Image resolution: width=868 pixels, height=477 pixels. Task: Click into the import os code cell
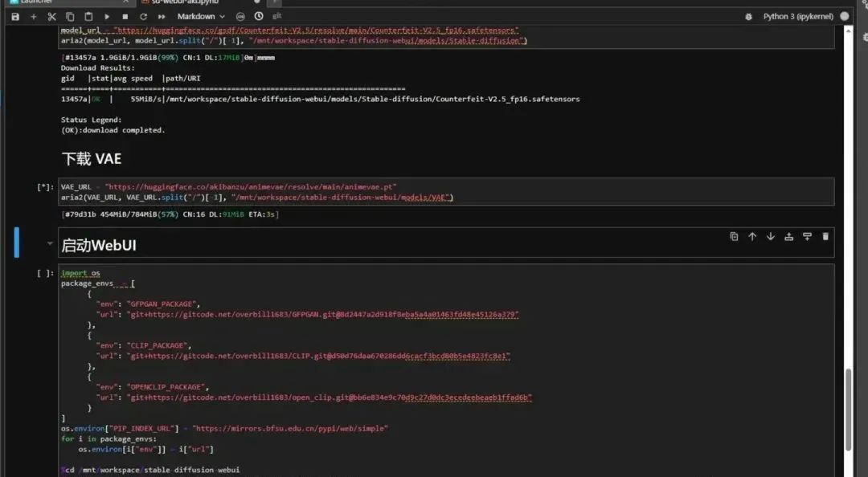(446, 371)
